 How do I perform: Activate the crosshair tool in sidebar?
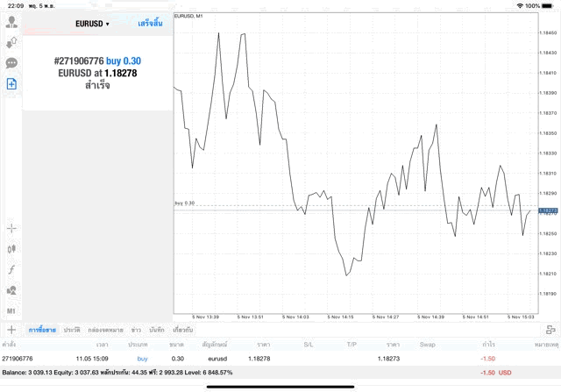pos(11,228)
